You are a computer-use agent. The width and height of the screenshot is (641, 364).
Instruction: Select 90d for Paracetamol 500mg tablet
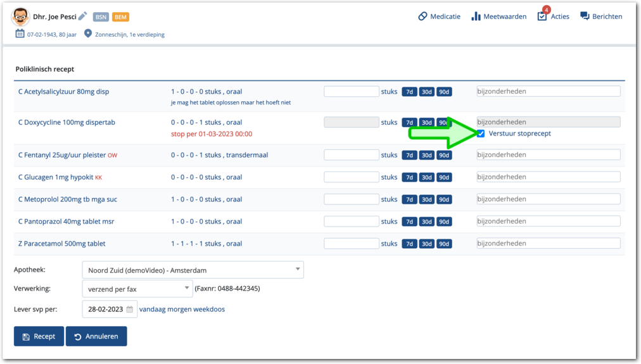(444, 244)
